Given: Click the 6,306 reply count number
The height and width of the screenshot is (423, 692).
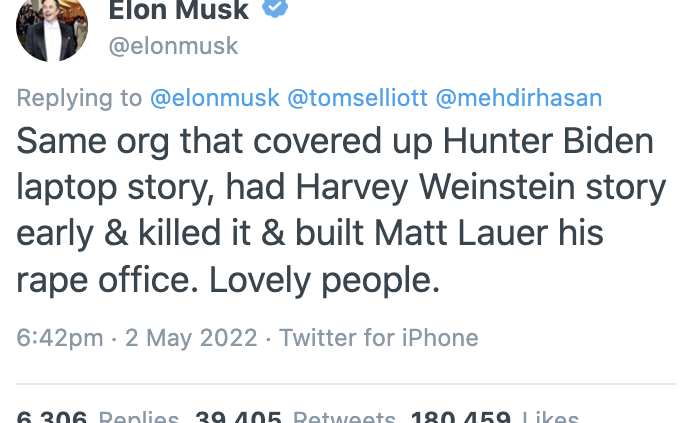Looking at the screenshot, I should click(51, 418).
